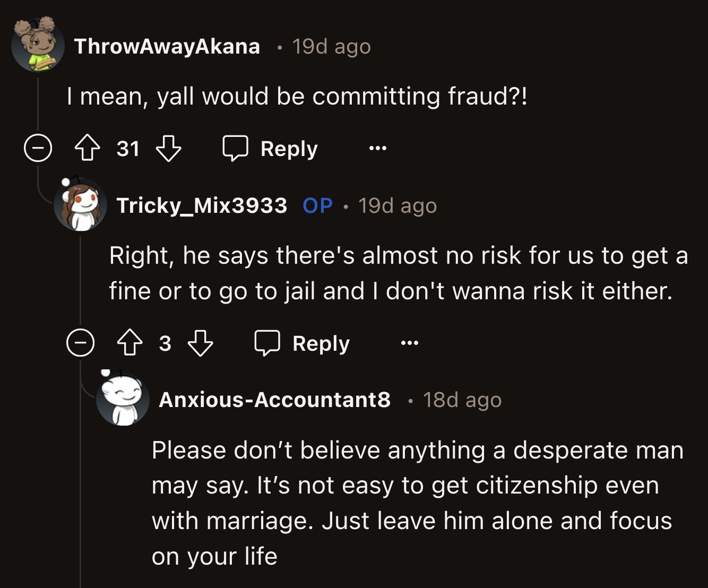Toggle the OP badge next to Tricky_Mix3933
This screenshot has height=588, width=708.
point(317,206)
